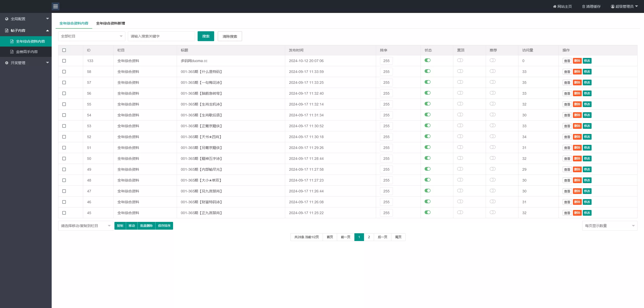Enable the 置顶 switch for row ID 58
This screenshot has width=644, height=308.
[460, 71]
